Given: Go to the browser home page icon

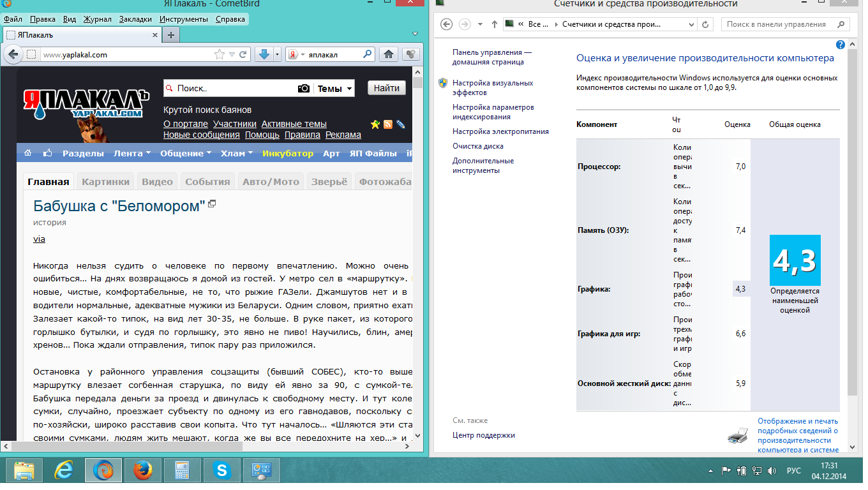Looking at the screenshot, I should (x=387, y=55).
